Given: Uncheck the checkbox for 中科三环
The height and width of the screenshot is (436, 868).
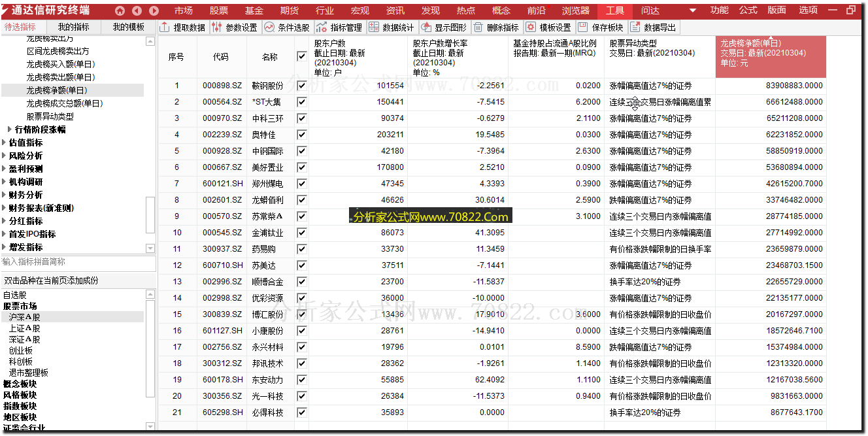Looking at the screenshot, I should 301,118.
